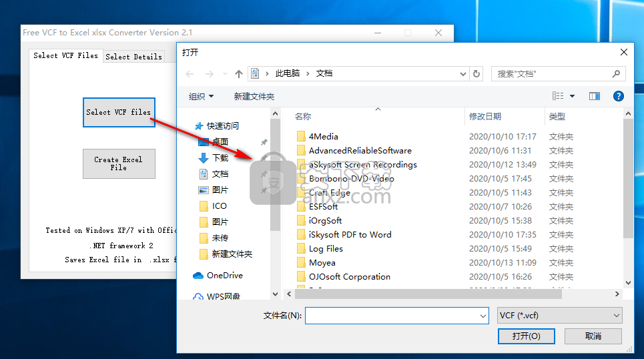Change the file view layout icon

558,96
